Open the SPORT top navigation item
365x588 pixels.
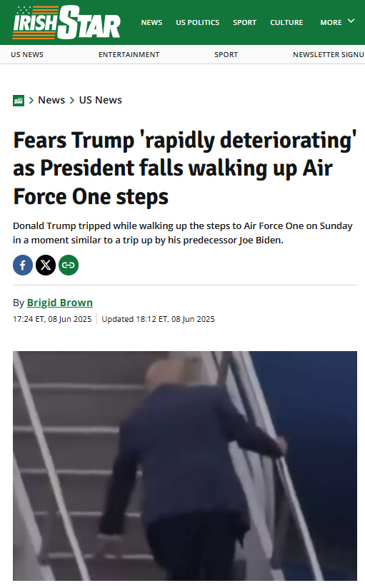[244, 23]
